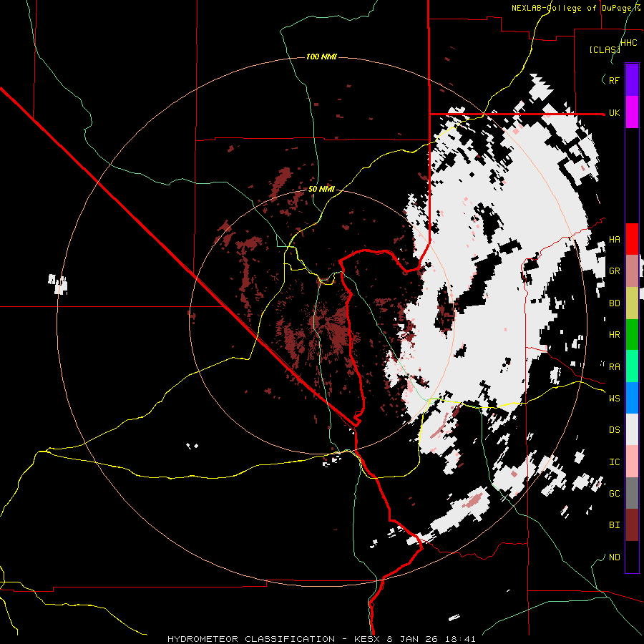Pick the HR green legend swatch

632,334
